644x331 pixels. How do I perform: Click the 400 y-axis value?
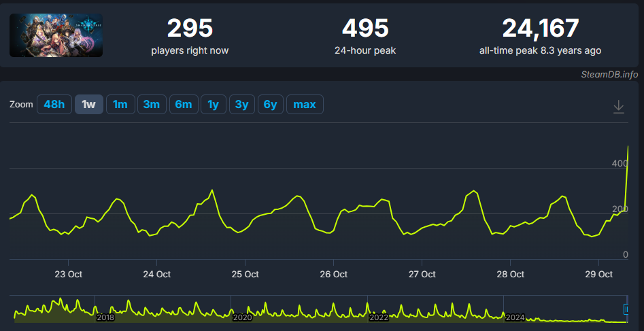pyautogui.click(x=620, y=163)
